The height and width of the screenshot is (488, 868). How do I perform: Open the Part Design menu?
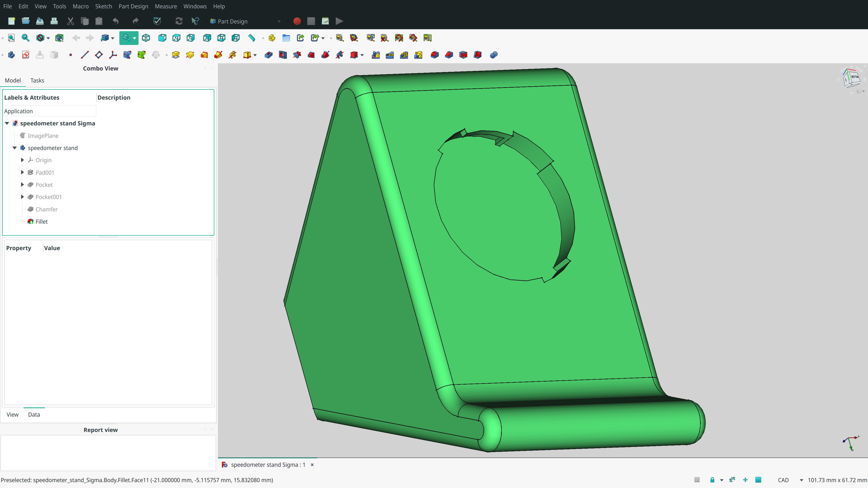(x=133, y=6)
